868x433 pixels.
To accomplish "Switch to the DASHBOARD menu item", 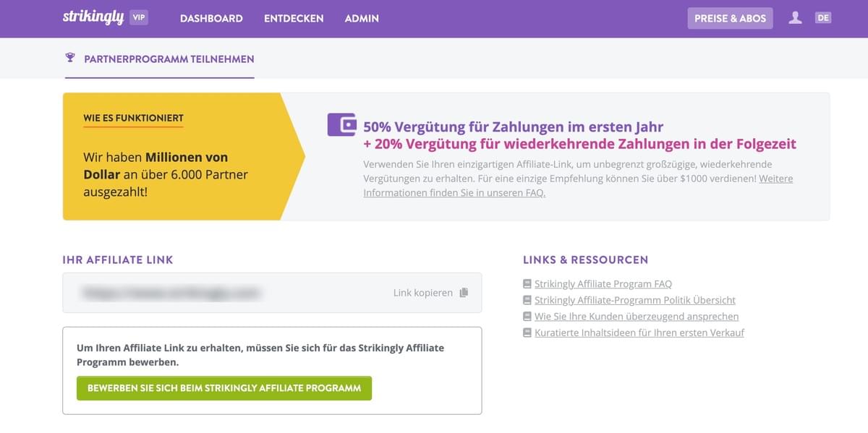I will point(211,19).
